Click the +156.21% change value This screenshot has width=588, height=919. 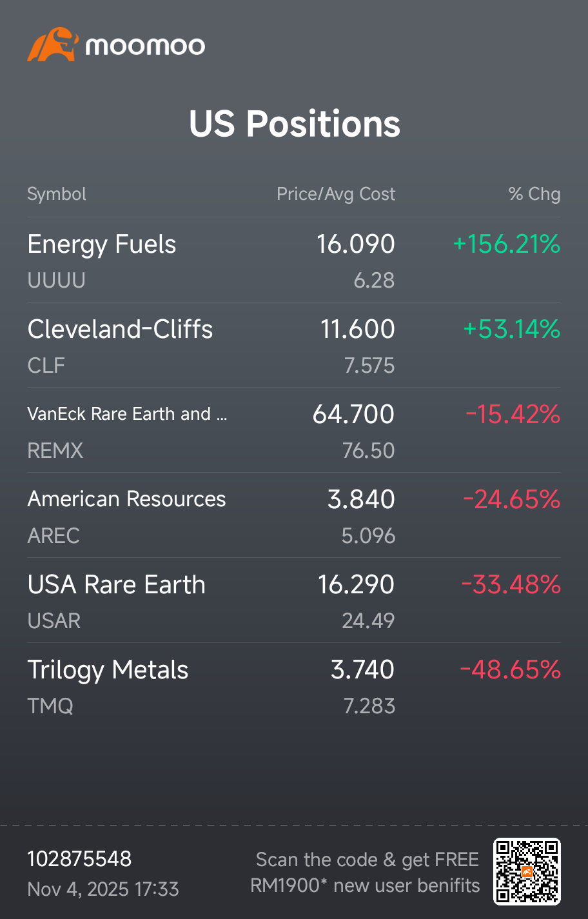coord(507,244)
